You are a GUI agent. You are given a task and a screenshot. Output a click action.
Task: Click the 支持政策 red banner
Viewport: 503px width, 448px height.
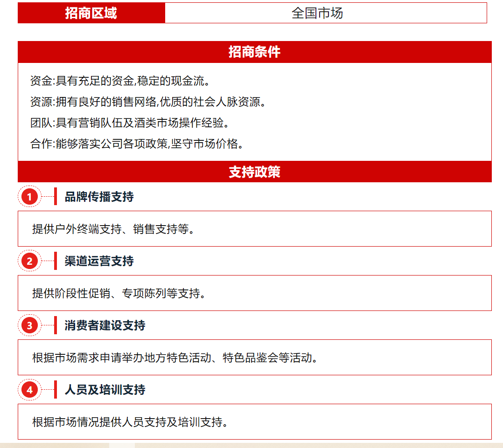(x=254, y=172)
